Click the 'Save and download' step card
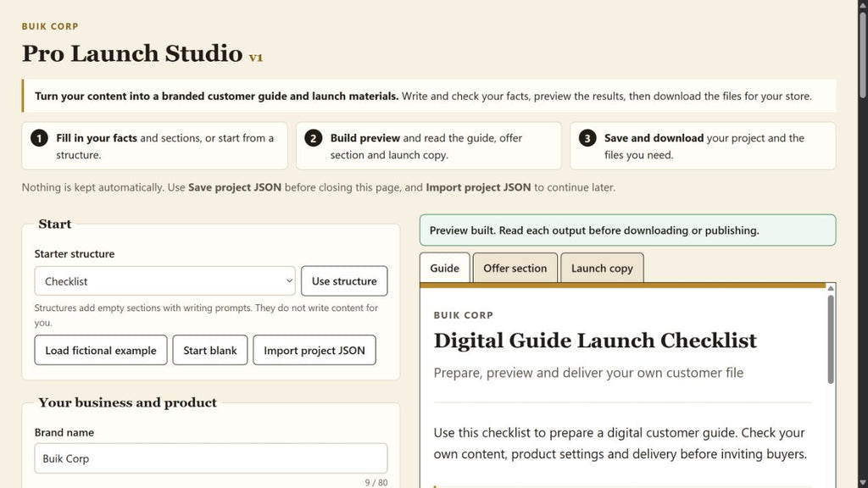This screenshot has height=488, width=868. [x=703, y=146]
